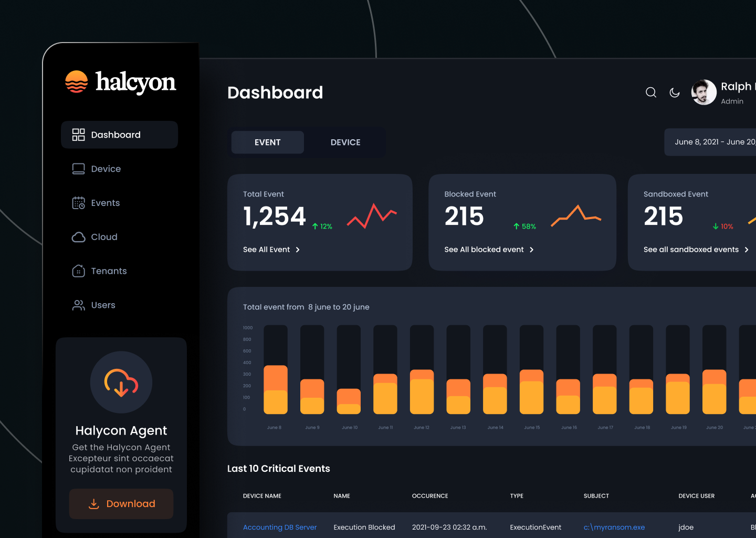The image size is (756, 538).
Task: Click the Users icon in the sidebar
Action: pos(79,305)
